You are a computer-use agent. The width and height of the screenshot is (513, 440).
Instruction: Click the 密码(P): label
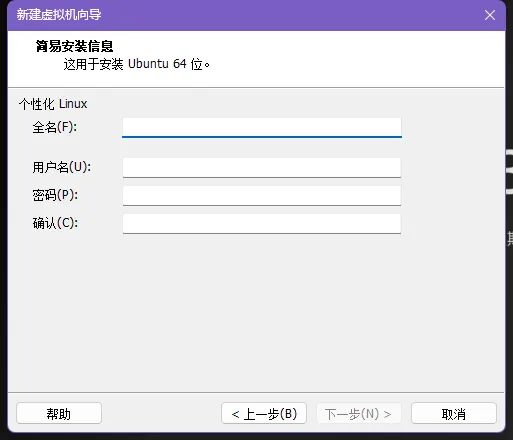click(x=55, y=195)
